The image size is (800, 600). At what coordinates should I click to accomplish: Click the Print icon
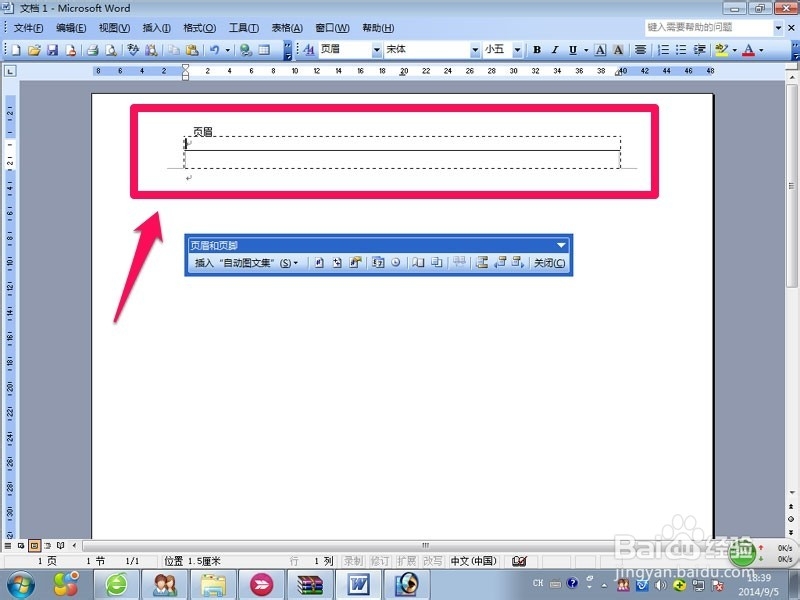click(x=92, y=50)
